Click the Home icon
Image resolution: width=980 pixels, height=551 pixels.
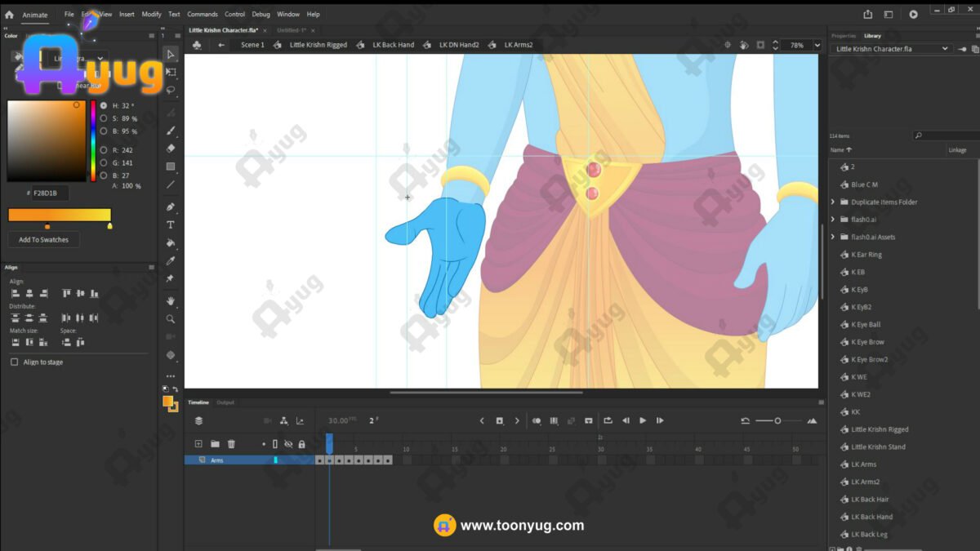(x=9, y=15)
